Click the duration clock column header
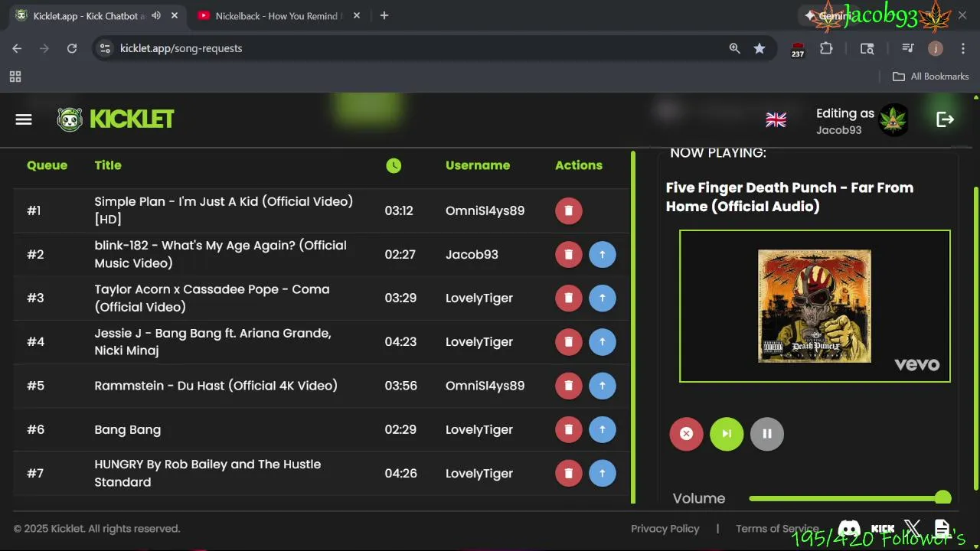This screenshot has width=980, height=551. (x=394, y=165)
